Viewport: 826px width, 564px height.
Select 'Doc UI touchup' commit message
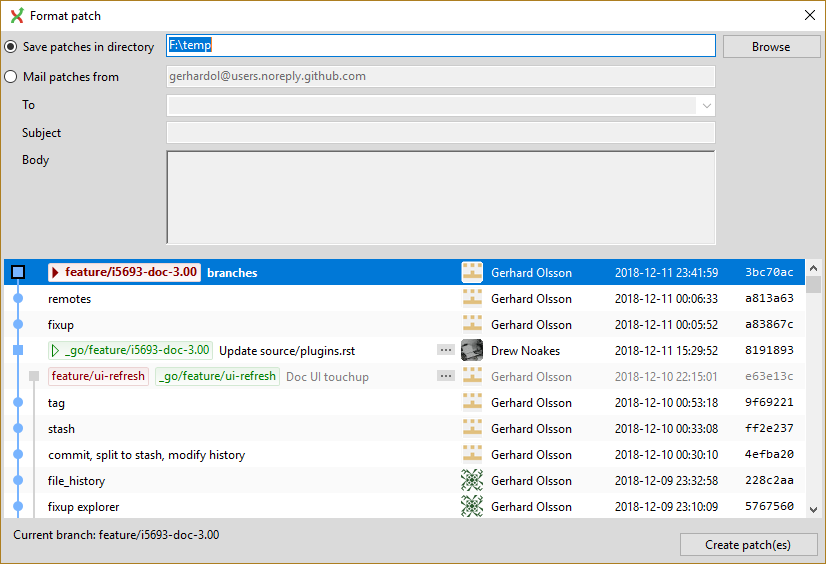click(x=327, y=377)
